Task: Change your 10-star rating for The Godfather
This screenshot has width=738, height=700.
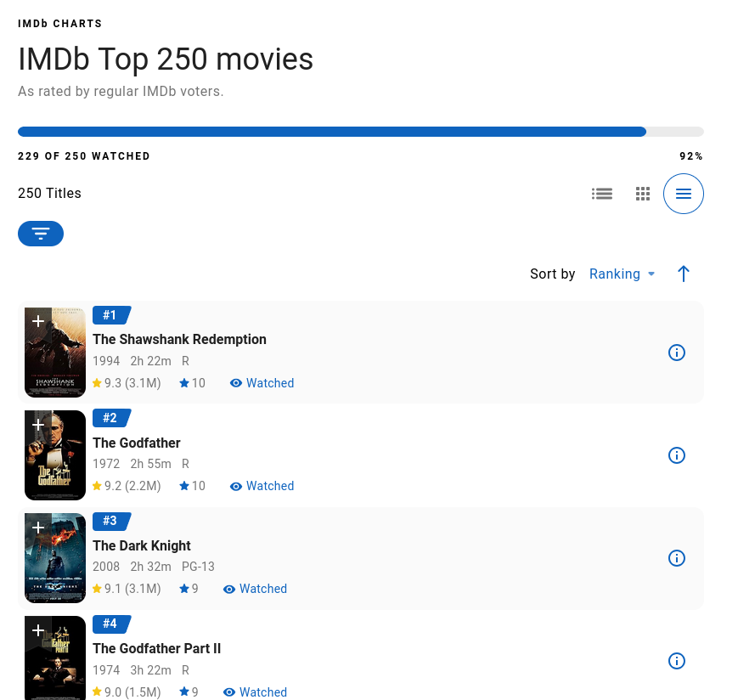Action: point(193,486)
